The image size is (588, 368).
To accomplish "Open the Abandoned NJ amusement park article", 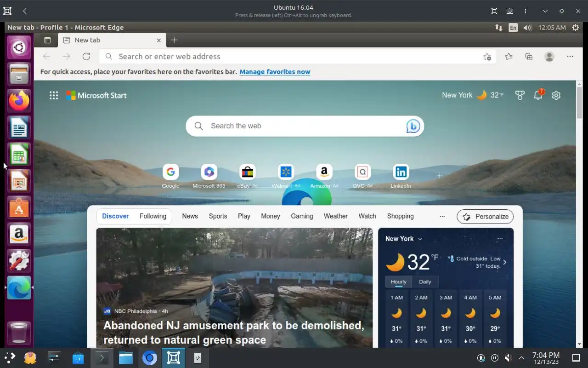I will [234, 333].
